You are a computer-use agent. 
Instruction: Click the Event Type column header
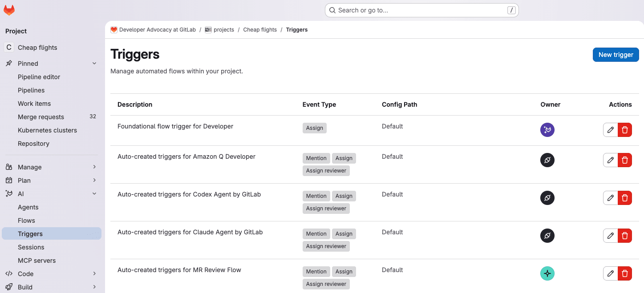tap(319, 104)
